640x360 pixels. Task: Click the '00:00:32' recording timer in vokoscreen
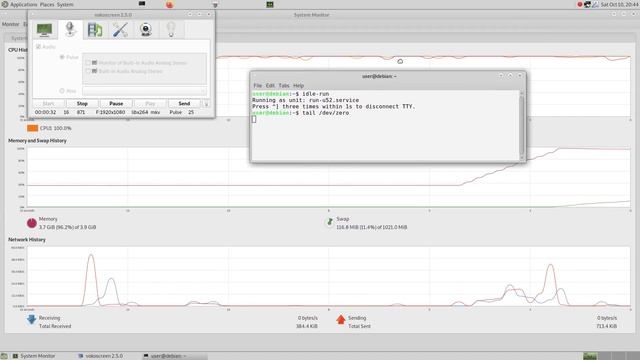(45, 112)
